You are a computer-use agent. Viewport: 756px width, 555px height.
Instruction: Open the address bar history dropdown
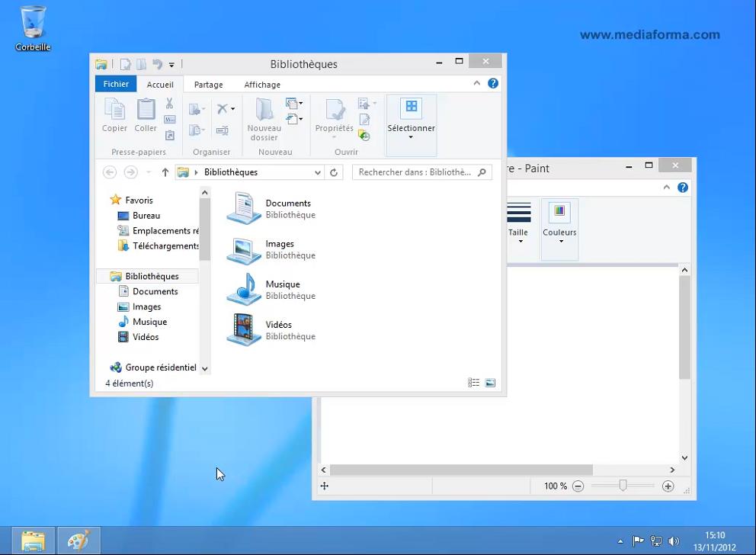(318, 172)
